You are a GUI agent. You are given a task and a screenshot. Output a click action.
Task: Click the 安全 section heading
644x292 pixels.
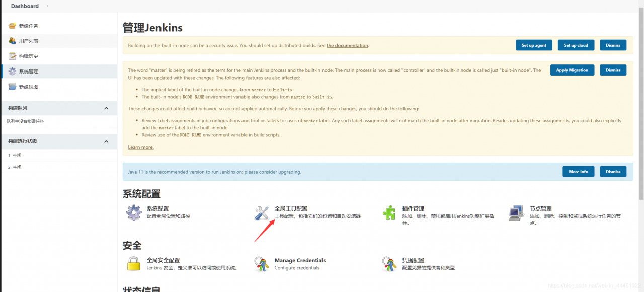tap(132, 245)
